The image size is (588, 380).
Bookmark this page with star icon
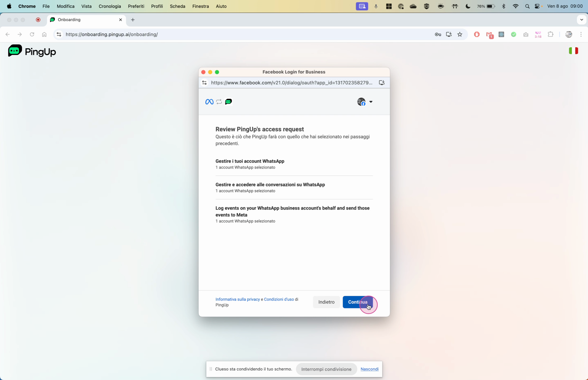coord(460,35)
